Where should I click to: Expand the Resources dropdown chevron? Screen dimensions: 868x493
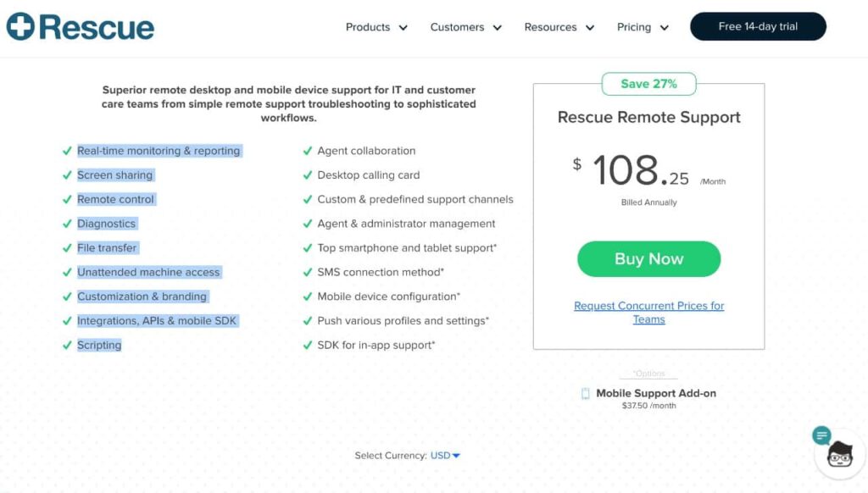click(x=588, y=26)
